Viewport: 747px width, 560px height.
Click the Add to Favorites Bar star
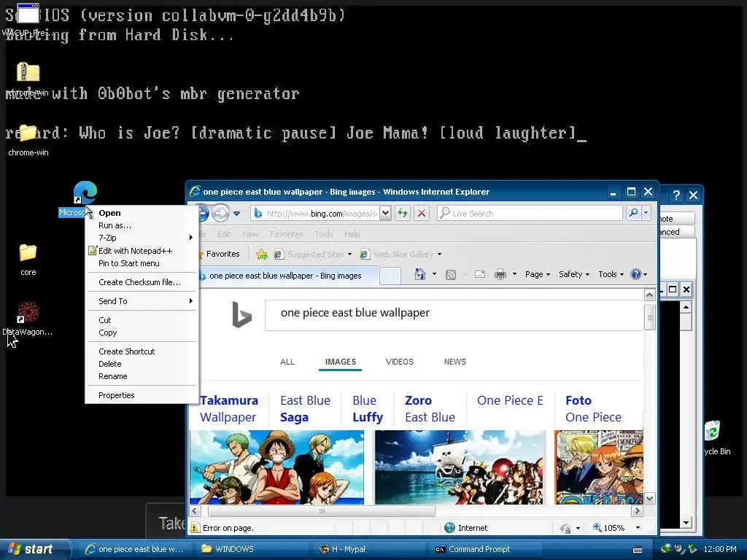262,254
